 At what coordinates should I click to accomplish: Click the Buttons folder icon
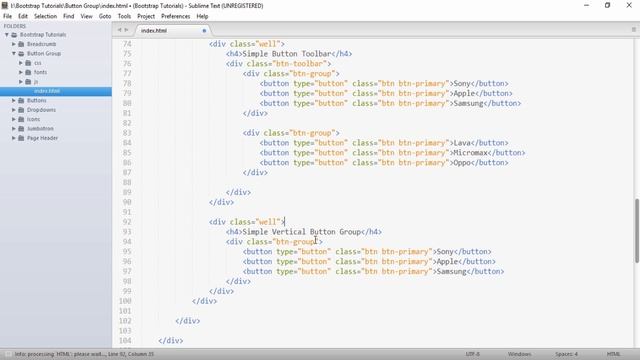21,100
